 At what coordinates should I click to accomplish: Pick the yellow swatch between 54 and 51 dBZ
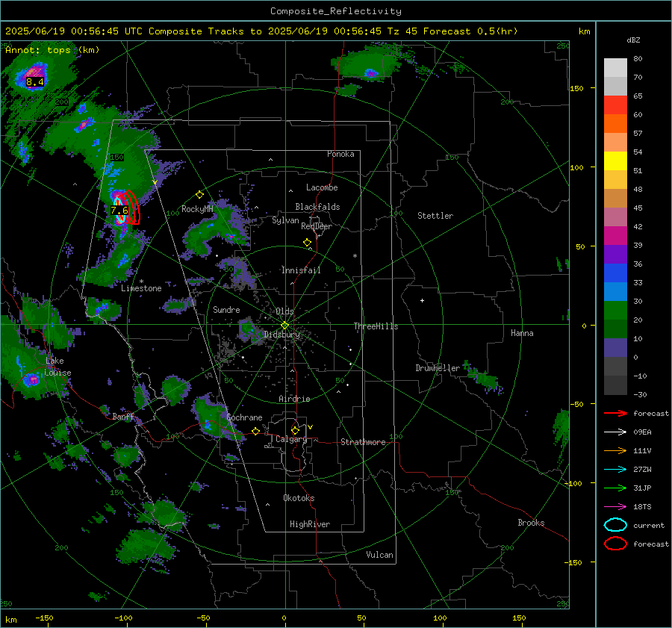[x=615, y=161]
